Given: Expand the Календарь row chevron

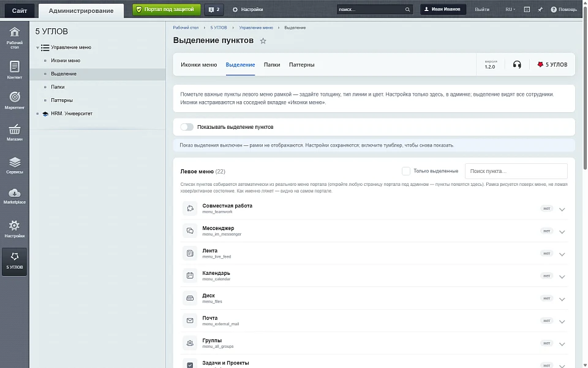Looking at the screenshot, I should [562, 277].
